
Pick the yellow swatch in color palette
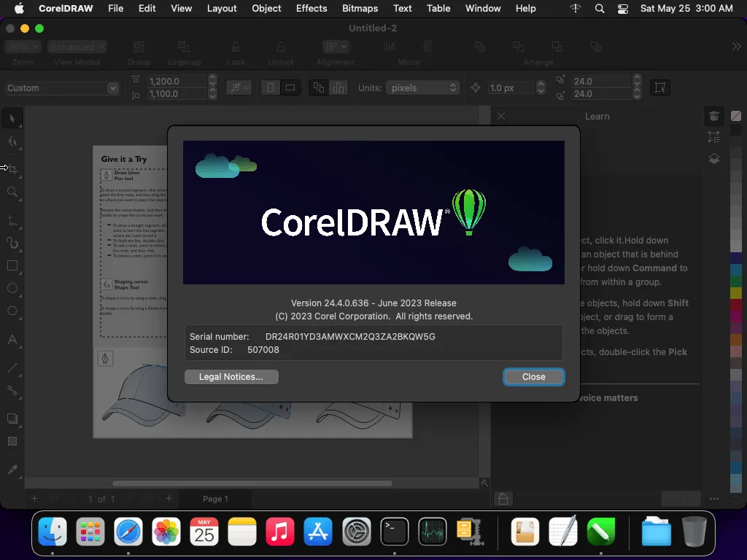point(735,292)
